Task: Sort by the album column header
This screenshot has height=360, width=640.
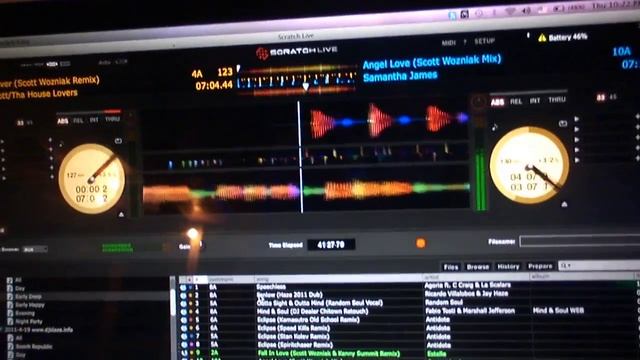Action: (x=582, y=277)
